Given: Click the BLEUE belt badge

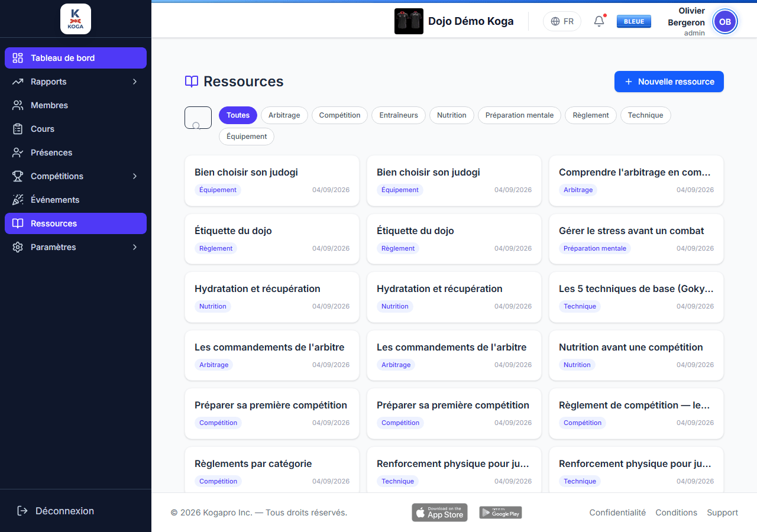Looking at the screenshot, I should click(634, 22).
